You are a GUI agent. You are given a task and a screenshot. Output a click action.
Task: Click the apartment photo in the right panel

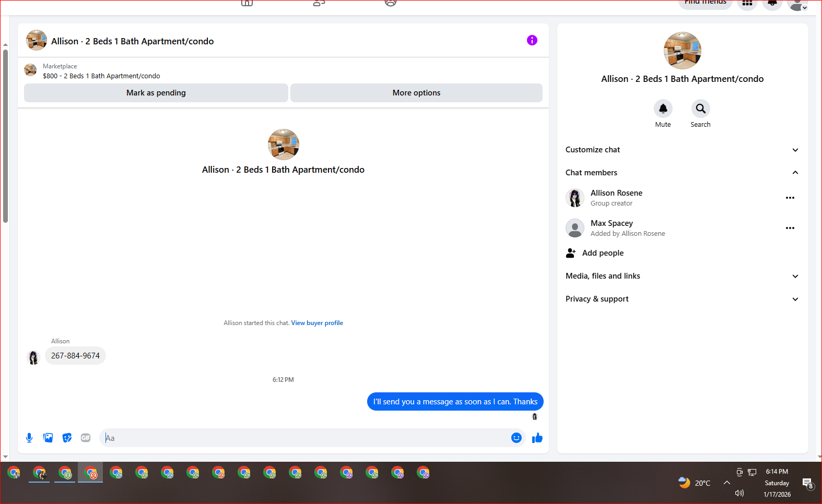682,51
